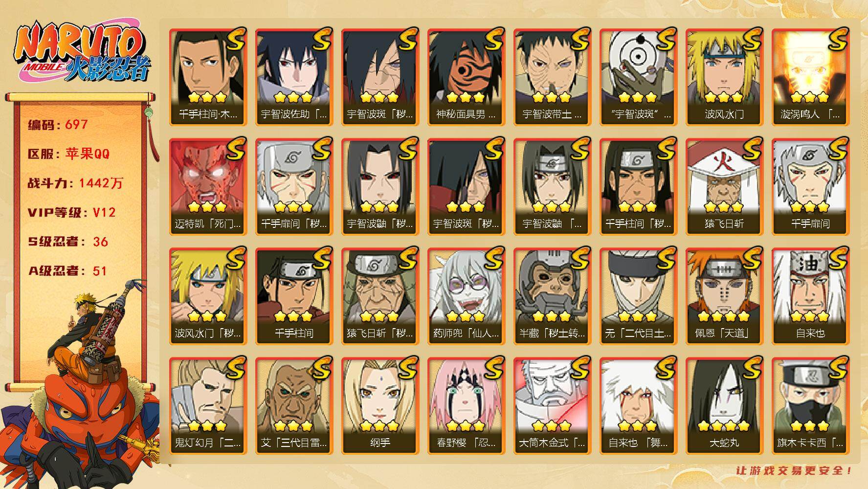Image resolution: width=868 pixels, height=489 pixels.
Task: Select the 佩恩「天道」 ninja card
Action: 724,296
